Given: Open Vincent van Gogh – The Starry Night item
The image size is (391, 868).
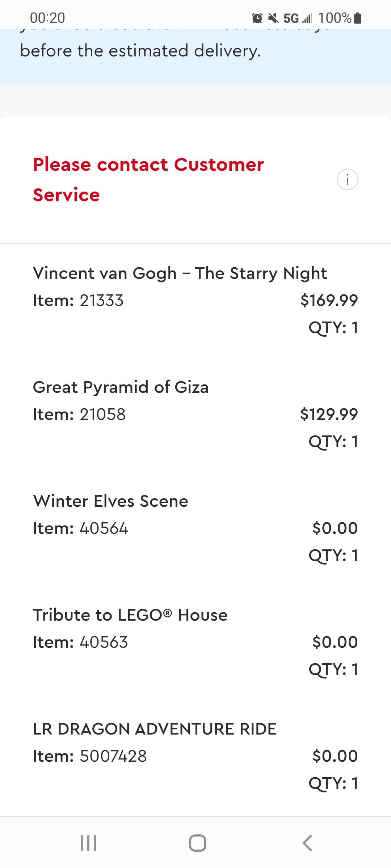Looking at the screenshot, I should click(x=180, y=273).
